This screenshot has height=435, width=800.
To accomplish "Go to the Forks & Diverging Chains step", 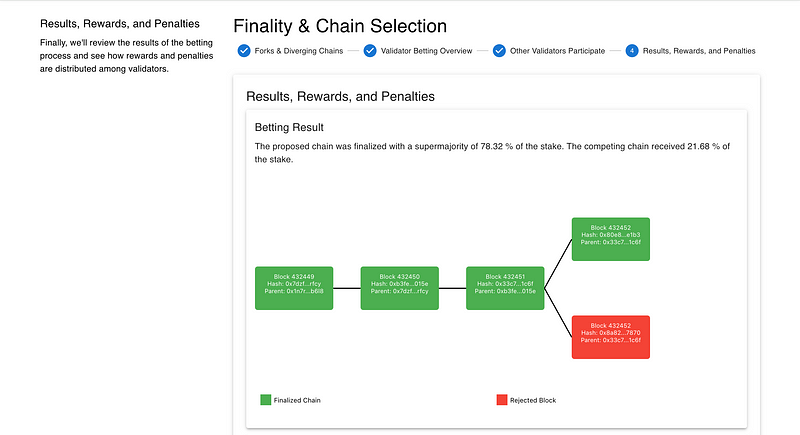I will pyautogui.click(x=295, y=51).
